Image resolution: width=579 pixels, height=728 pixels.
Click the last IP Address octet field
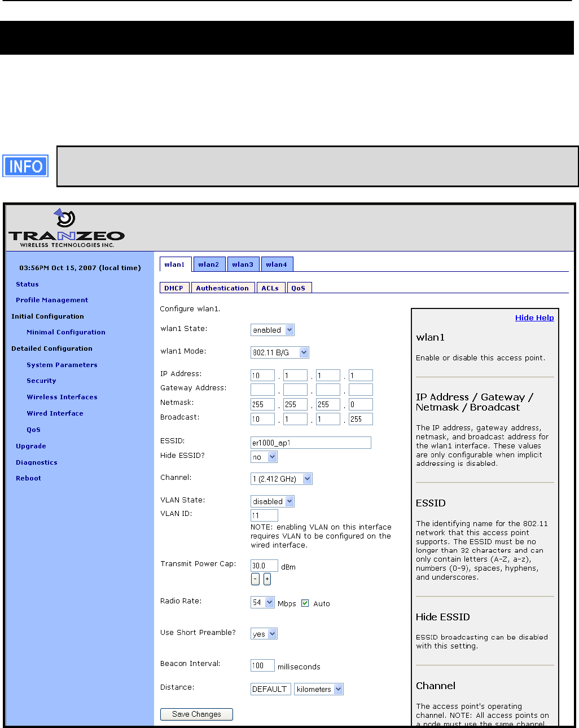pos(361,376)
